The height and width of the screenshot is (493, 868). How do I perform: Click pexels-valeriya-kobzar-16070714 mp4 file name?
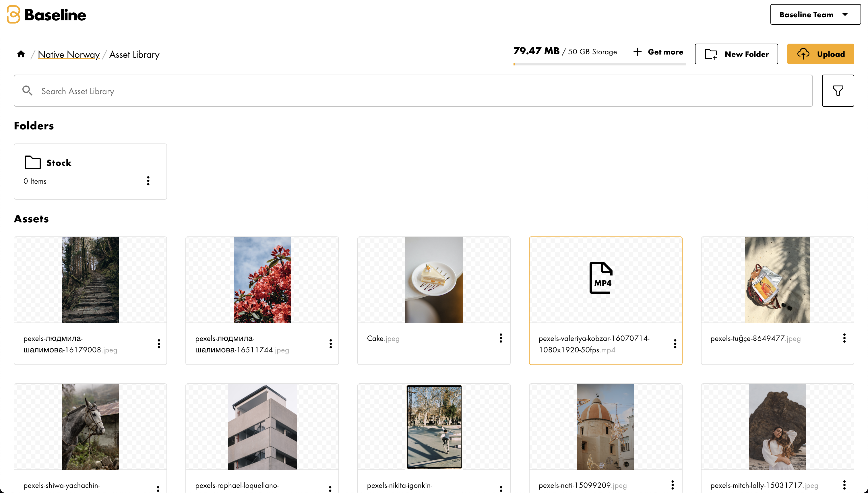[594, 344]
